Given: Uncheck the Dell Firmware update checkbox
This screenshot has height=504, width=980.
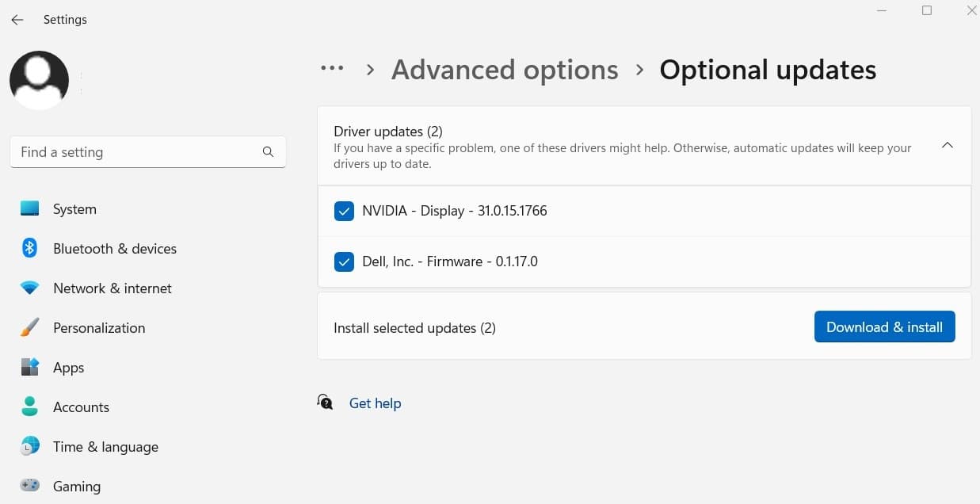Looking at the screenshot, I should [x=344, y=262].
